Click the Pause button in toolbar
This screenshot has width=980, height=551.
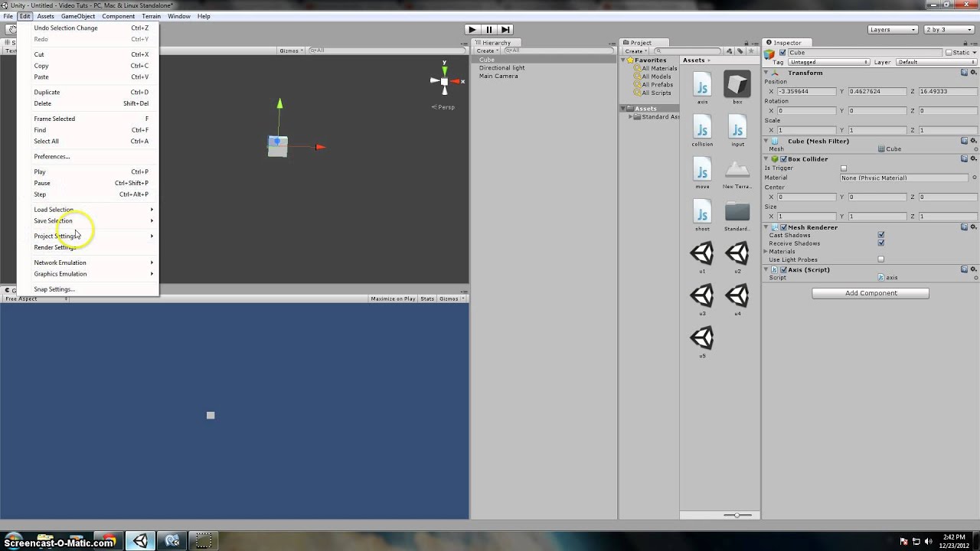489,30
